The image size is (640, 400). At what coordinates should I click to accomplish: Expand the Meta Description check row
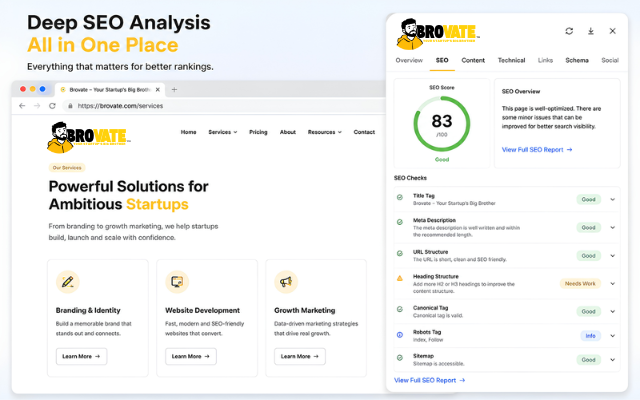[612, 228]
